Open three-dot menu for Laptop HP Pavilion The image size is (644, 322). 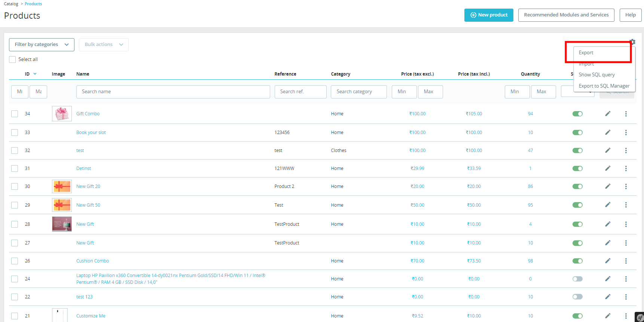[x=626, y=279]
